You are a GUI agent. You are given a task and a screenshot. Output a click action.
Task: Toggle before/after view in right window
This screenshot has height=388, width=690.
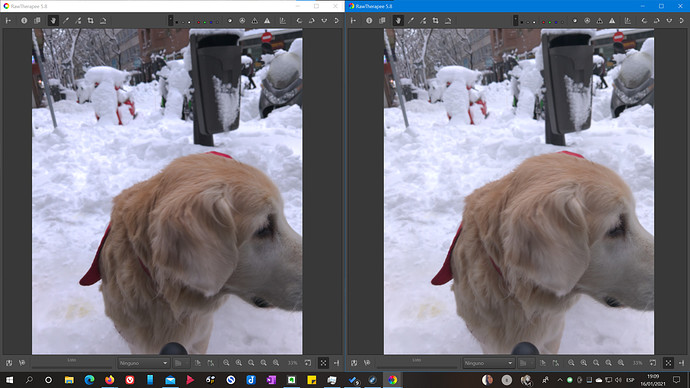[x=382, y=21]
